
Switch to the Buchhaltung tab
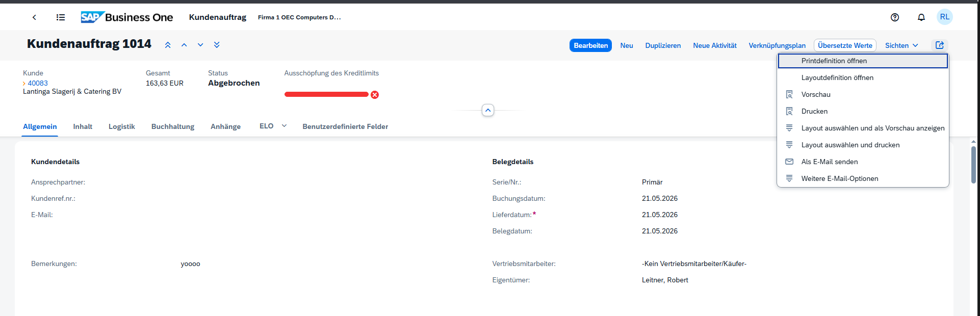tap(173, 126)
